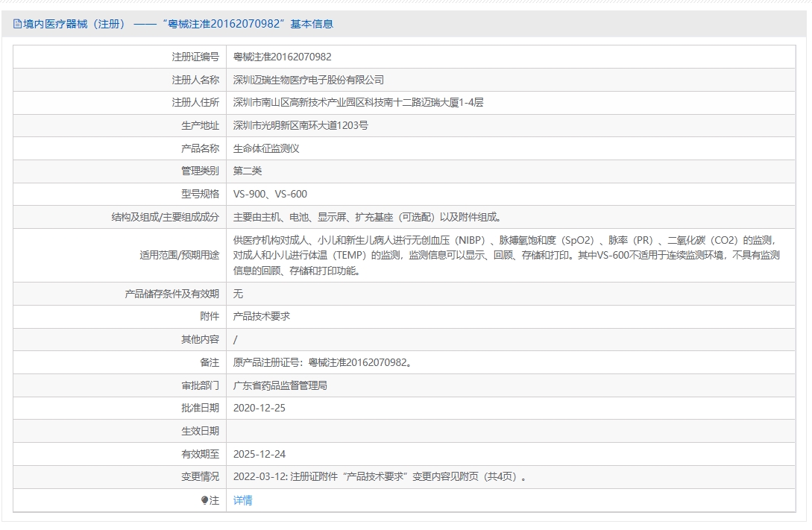Screen dimensions: 812x530
Task: Click the 结构及组成/主要组成成分 label
Action: coord(166,217)
